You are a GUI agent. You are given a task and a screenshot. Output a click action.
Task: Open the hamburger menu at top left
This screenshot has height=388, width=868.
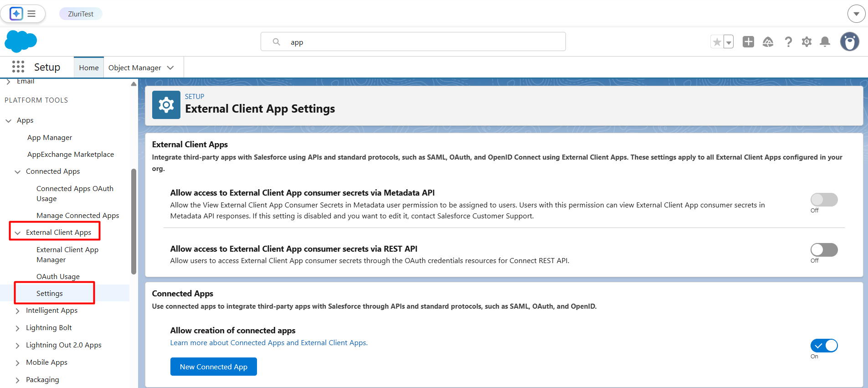(x=31, y=14)
